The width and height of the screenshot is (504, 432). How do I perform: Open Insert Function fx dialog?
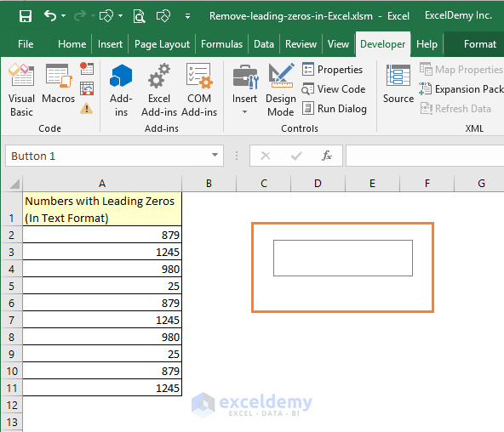(x=327, y=156)
